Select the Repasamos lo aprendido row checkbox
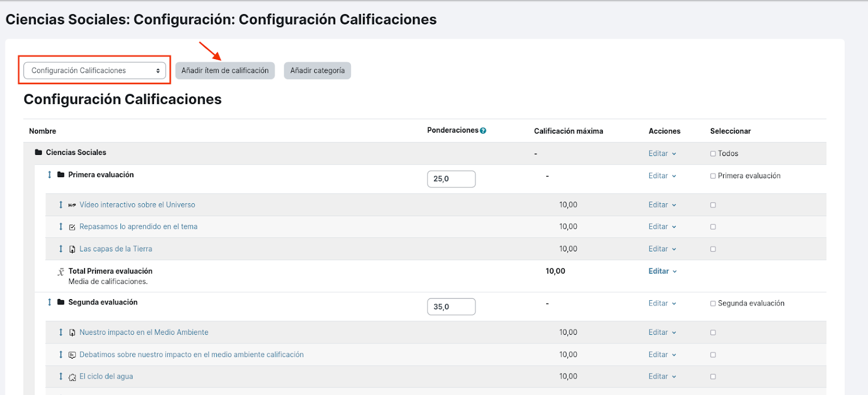This screenshot has height=395, width=868. 713,227
